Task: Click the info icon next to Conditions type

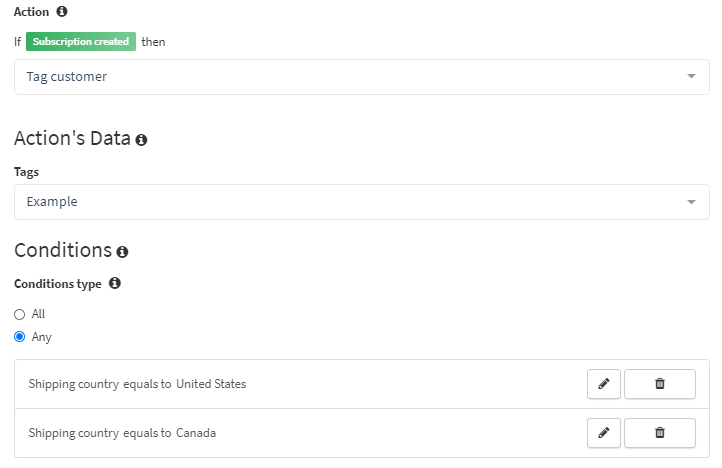Action: pos(115,283)
